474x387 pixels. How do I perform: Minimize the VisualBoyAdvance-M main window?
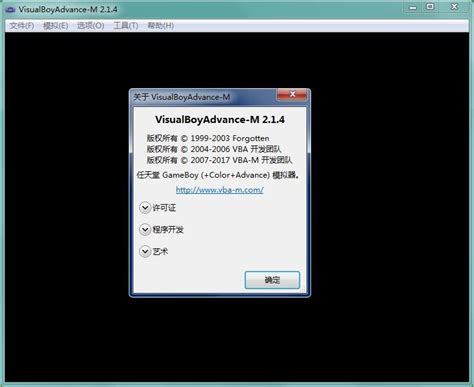[413, 7]
